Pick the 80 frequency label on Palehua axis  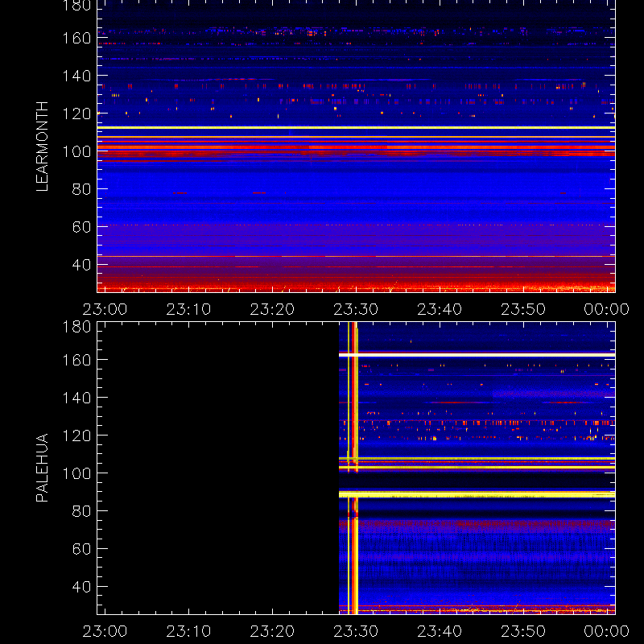point(81,511)
